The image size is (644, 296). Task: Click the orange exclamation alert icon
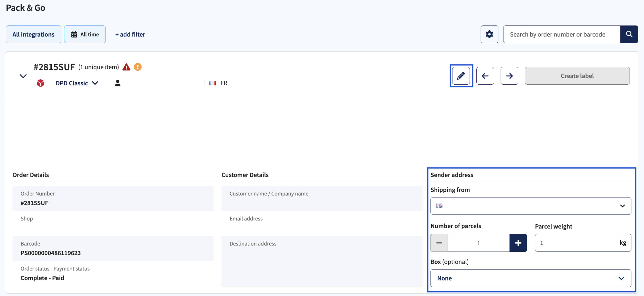pyautogui.click(x=138, y=67)
